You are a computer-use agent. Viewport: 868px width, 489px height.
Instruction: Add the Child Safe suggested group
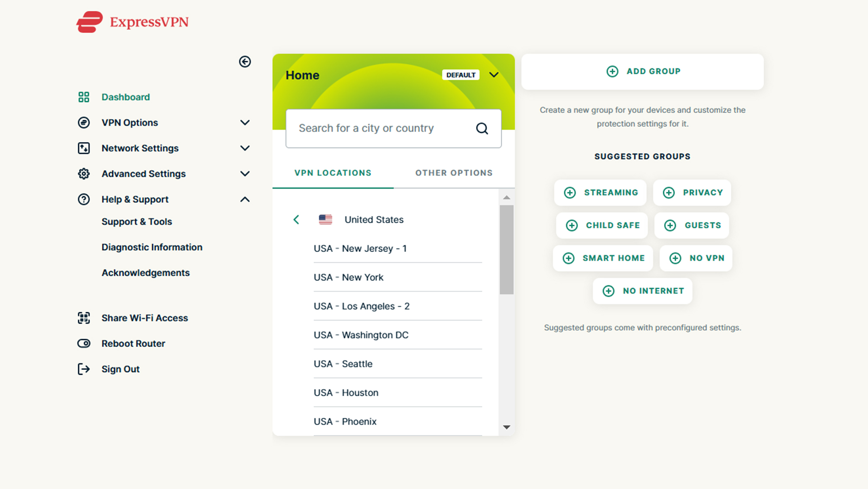602,225
